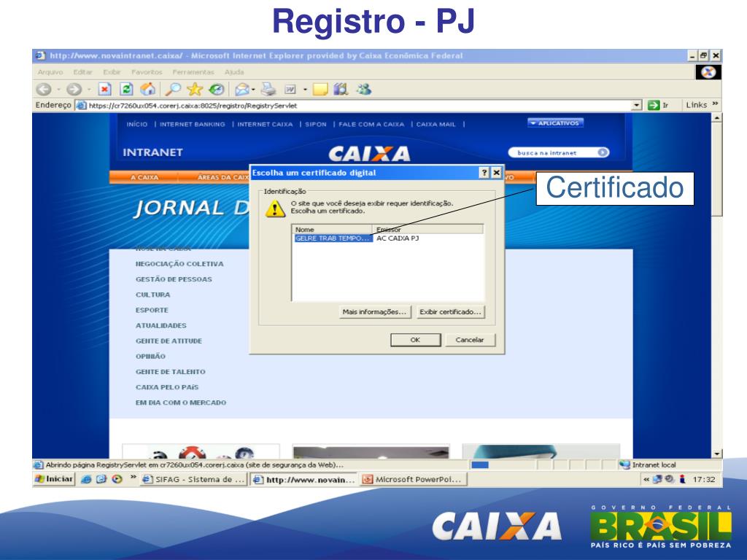747x560 pixels.
Task: Click the Outlook quick launch icon
Action: (x=101, y=480)
